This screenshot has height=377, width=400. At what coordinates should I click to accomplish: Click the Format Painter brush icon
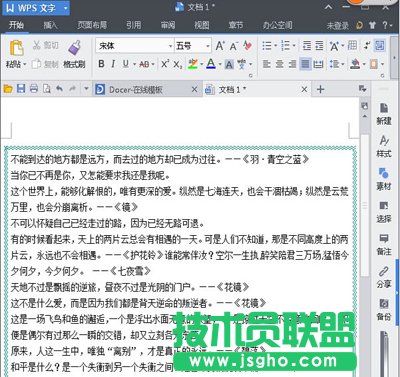click(75, 48)
